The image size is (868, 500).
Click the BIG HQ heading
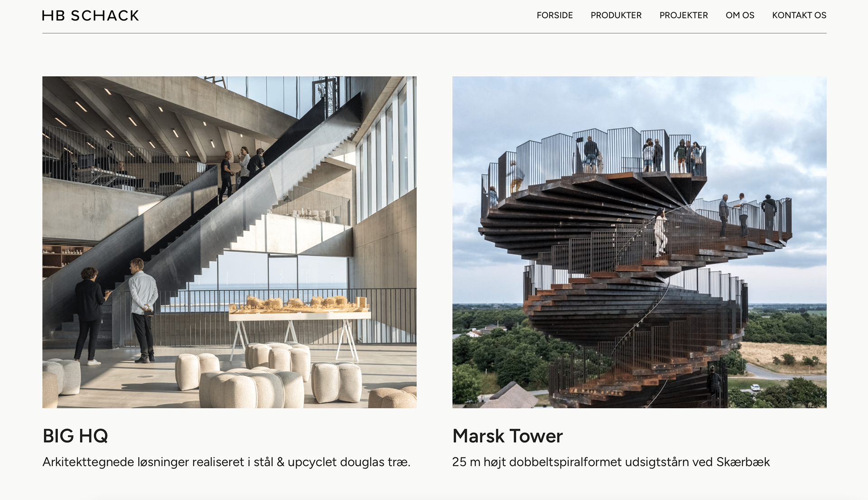click(x=75, y=436)
